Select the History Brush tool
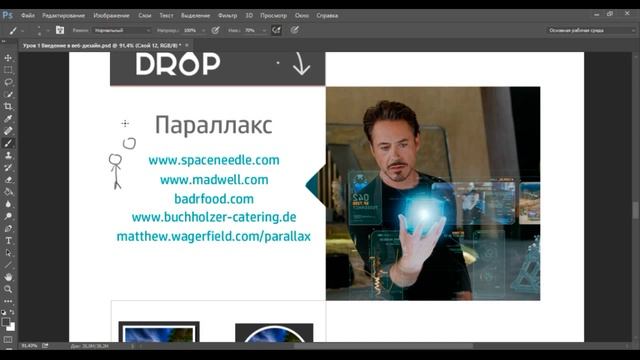Image resolution: width=640 pixels, height=360 pixels. (x=8, y=168)
